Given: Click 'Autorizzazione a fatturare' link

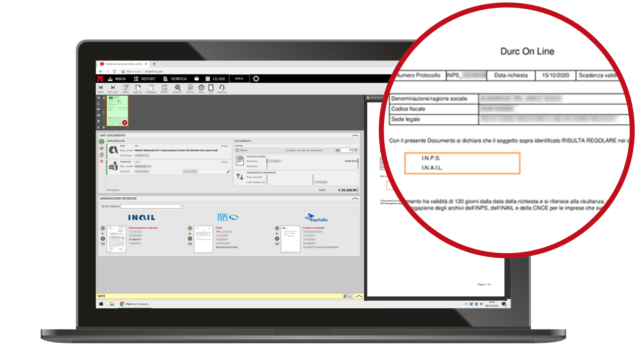Looking at the screenshot, I should point(143,228).
